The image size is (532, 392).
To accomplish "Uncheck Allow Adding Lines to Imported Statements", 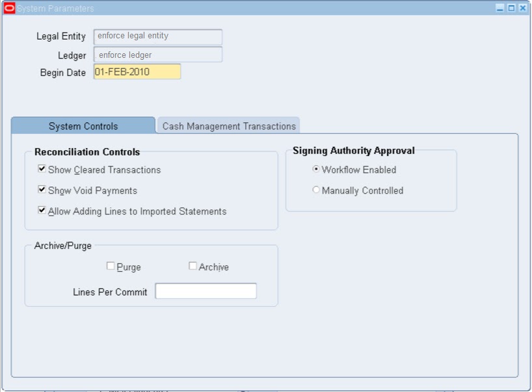I will click(x=41, y=211).
